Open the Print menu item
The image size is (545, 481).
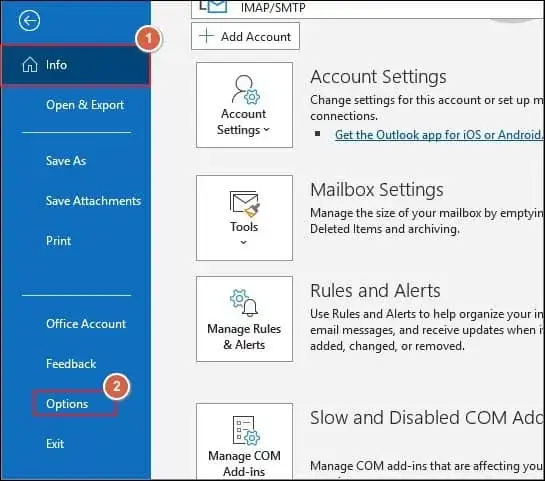[58, 241]
